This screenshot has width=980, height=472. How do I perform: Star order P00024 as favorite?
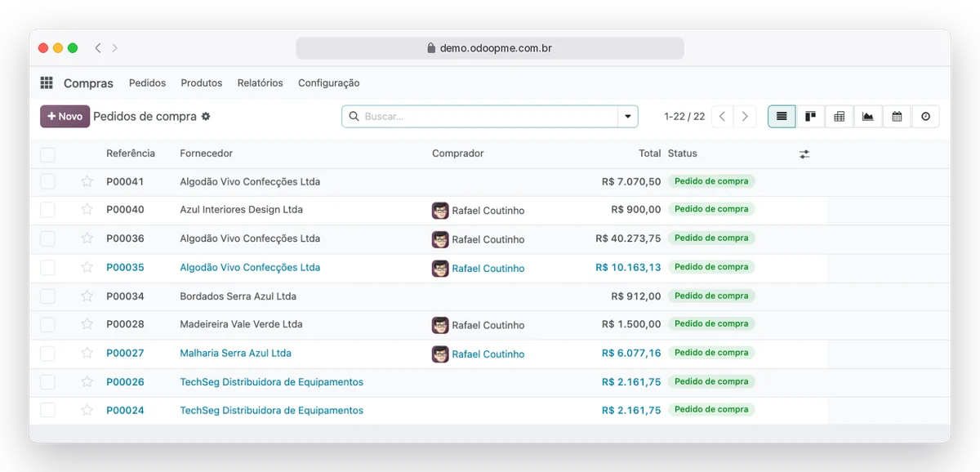(x=87, y=410)
